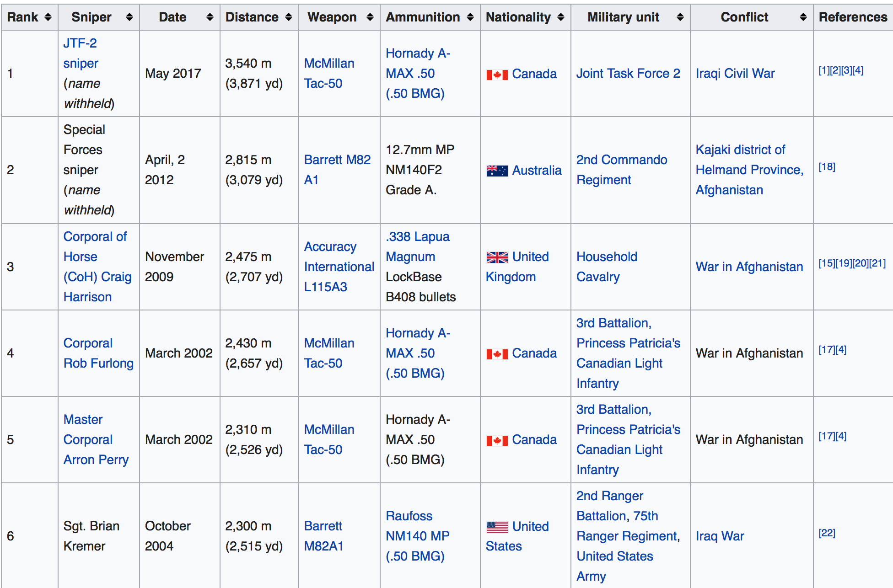Click the United Kingdom flag icon
This screenshot has width=893, height=588.
[x=497, y=257]
